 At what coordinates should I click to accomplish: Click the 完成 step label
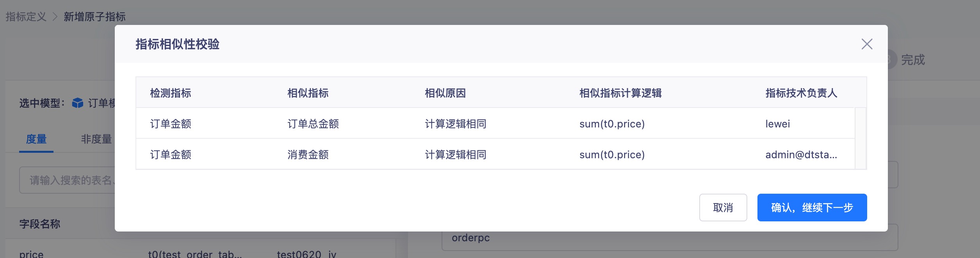point(913,60)
